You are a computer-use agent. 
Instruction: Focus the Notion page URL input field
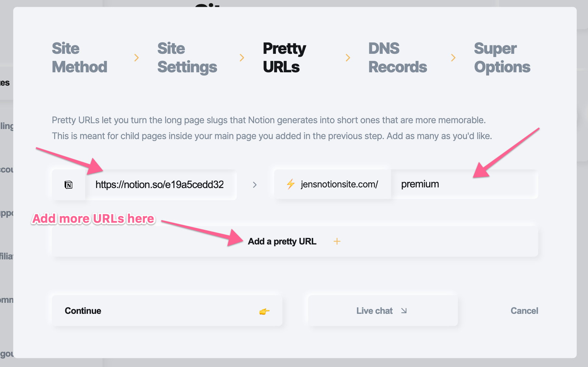(161, 185)
